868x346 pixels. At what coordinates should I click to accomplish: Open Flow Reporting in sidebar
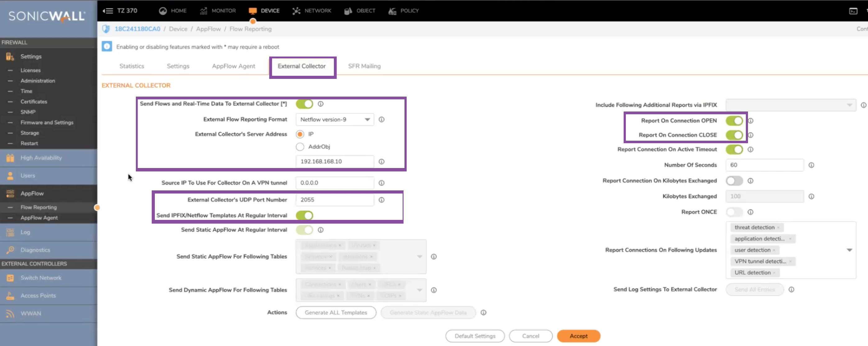(39, 207)
